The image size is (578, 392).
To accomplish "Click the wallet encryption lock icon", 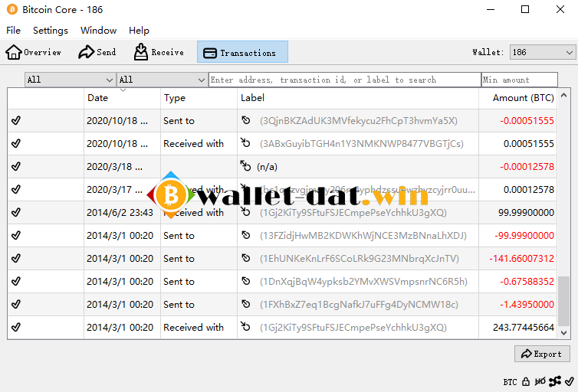I will tap(526, 382).
